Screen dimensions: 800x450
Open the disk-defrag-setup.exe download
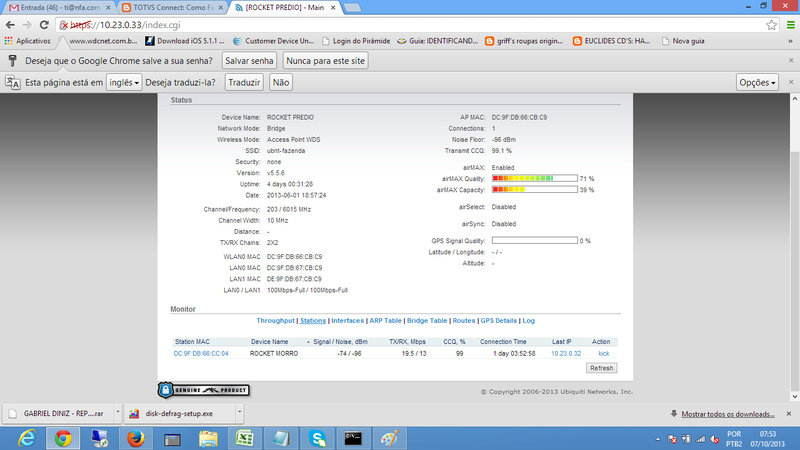tap(180, 413)
